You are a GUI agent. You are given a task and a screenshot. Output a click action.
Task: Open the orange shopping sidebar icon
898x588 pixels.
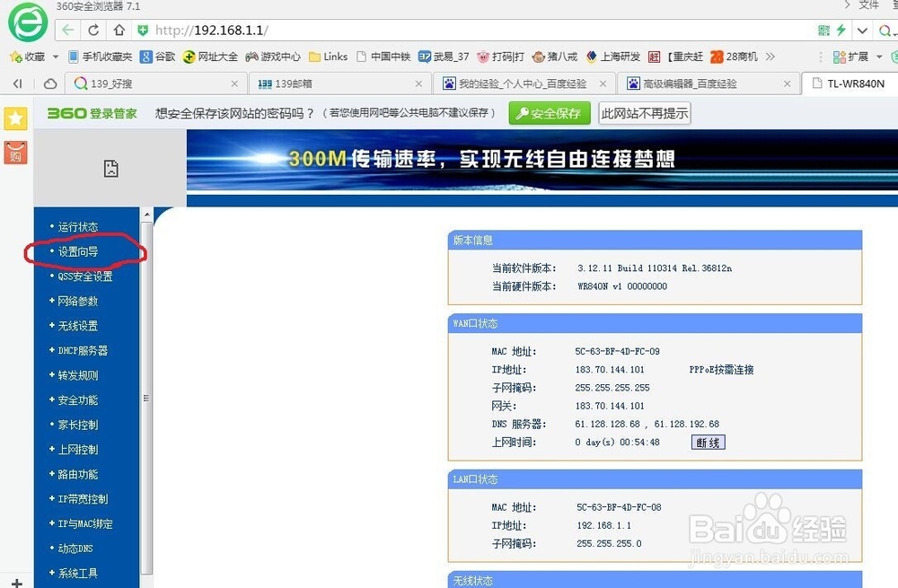(x=15, y=153)
